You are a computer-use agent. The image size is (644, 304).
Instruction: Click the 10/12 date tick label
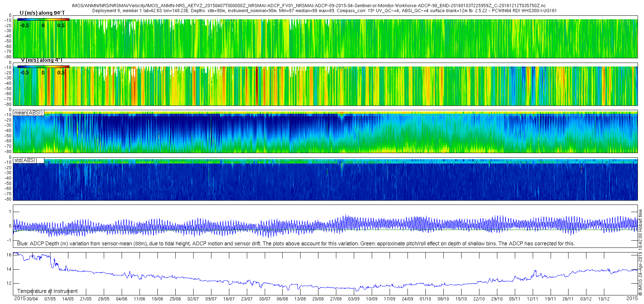click(x=604, y=299)
